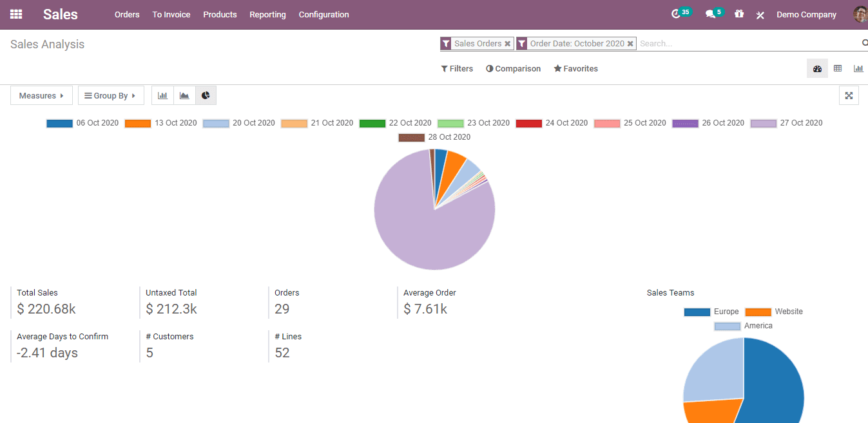Open the activities clock icon
This screenshot has width=868, height=423.
point(676,14)
